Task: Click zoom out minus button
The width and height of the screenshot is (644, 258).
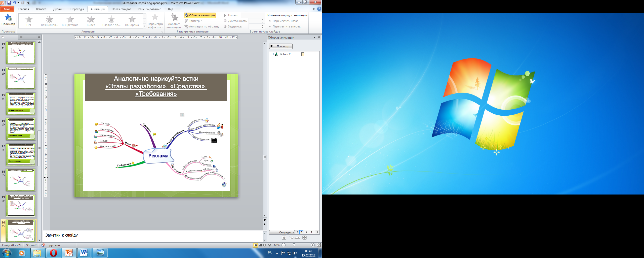Action: [284, 245]
